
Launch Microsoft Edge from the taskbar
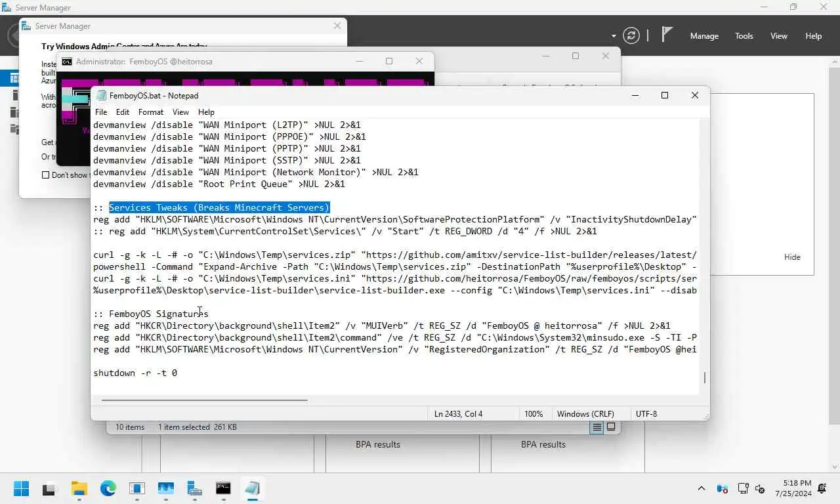(x=108, y=489)
